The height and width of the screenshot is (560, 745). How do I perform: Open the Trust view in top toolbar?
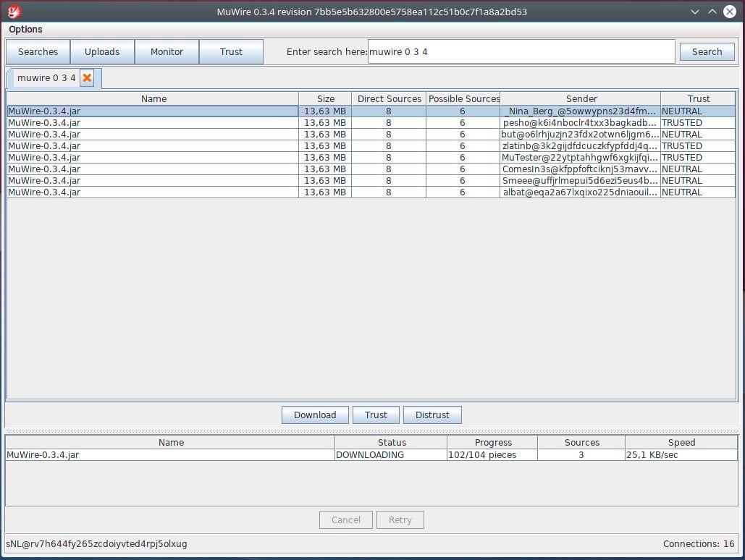tap(232, 52)
